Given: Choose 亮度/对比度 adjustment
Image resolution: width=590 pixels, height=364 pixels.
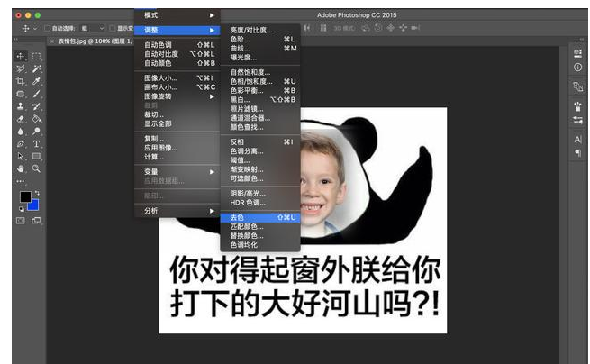Looking at the screenshot, I should pyautogui.click(x=260, y=30).
